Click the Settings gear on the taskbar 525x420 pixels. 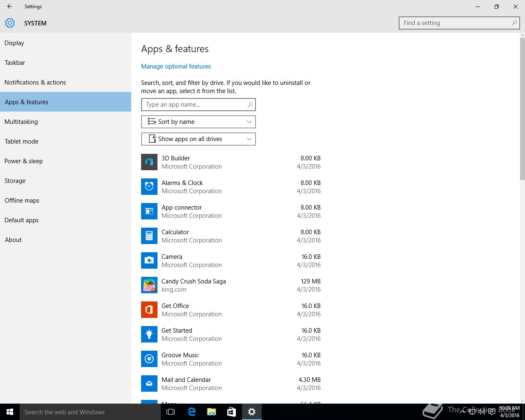[x=252, y=412]
